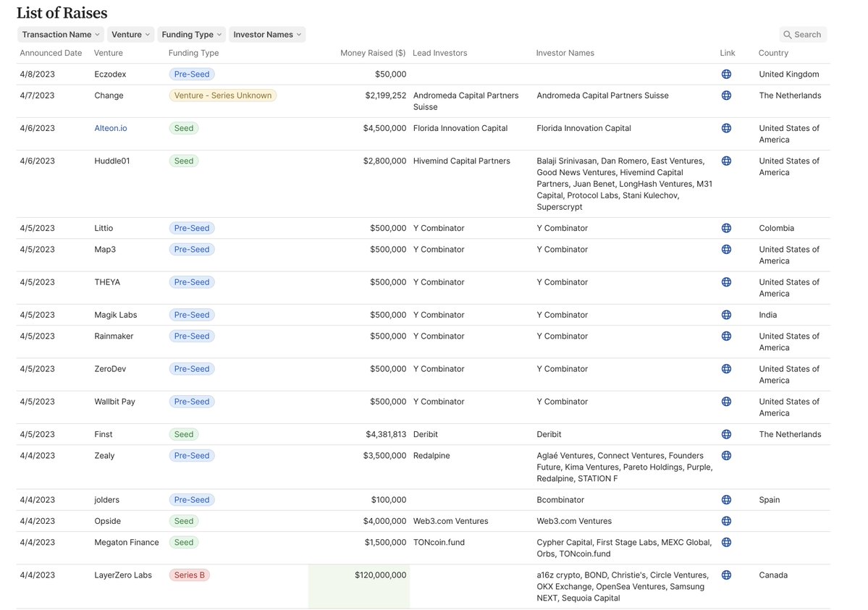Click the Spain country cell
The width and height of the screenshot is (868, 610).
click(770, 500)
